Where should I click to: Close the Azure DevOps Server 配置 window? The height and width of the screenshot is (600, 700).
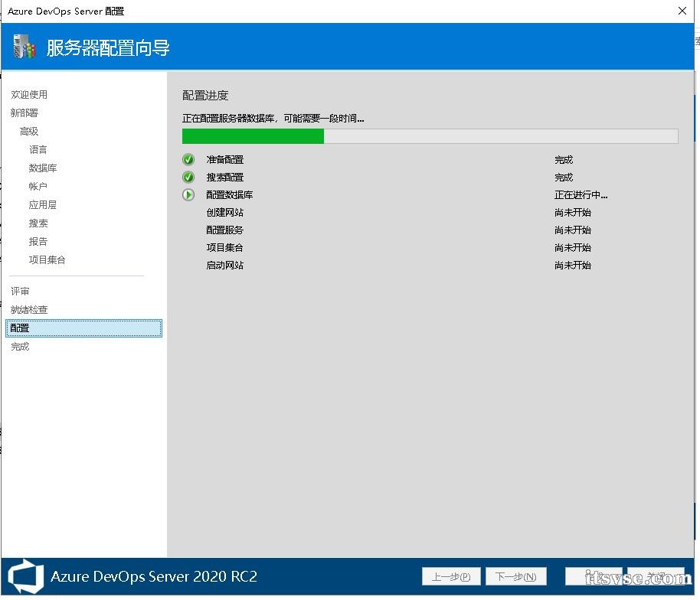click(x=682, y=11)
